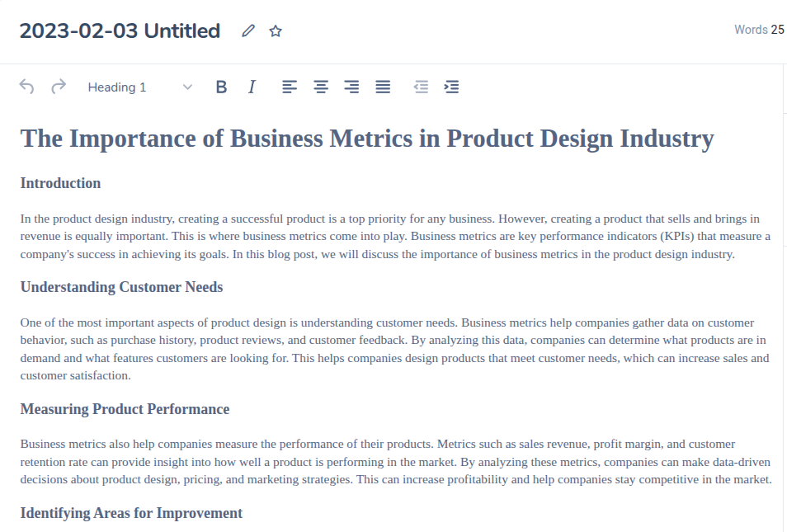Center align the text
787x532 pixels.
pyautogui.click(x=320, y=87)
